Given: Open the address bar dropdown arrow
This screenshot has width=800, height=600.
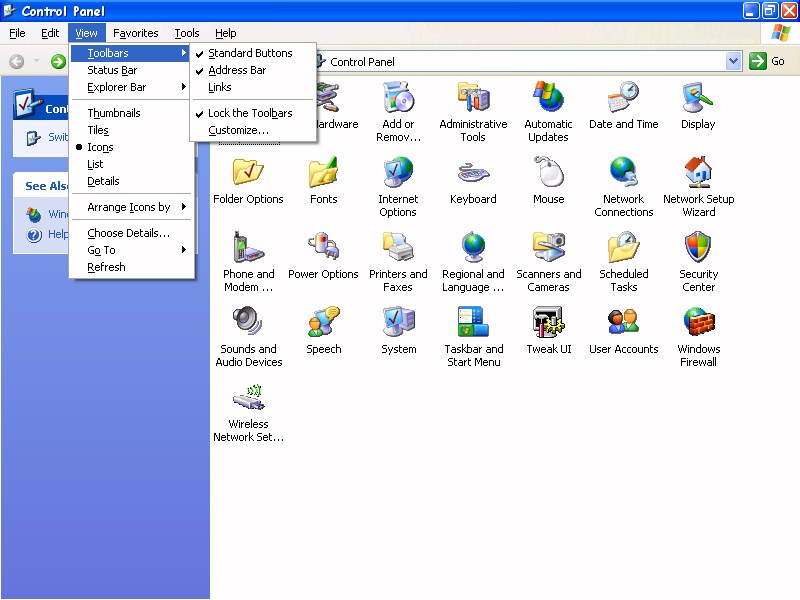Looking at the screenshot, I should [x=733, y=61].
